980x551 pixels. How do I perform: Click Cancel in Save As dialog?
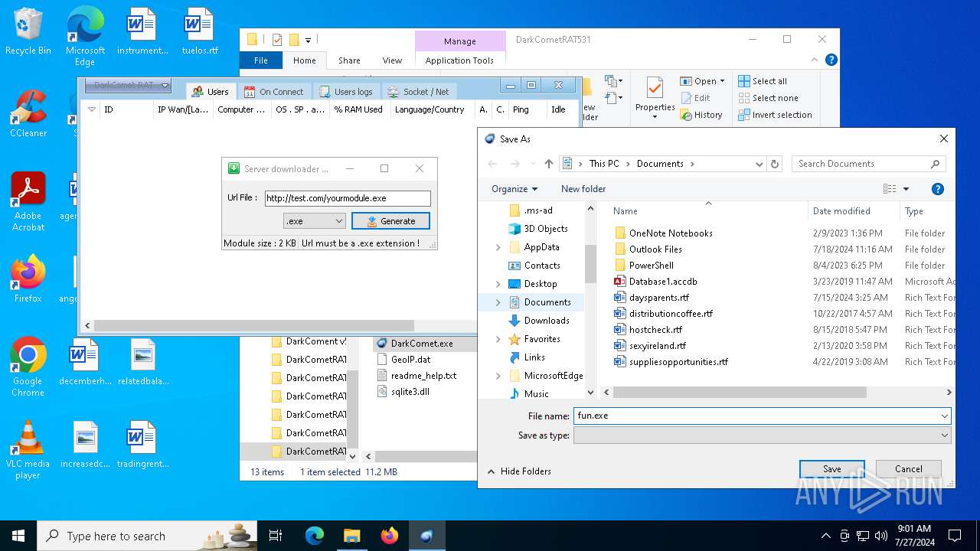tap(909, 469)
